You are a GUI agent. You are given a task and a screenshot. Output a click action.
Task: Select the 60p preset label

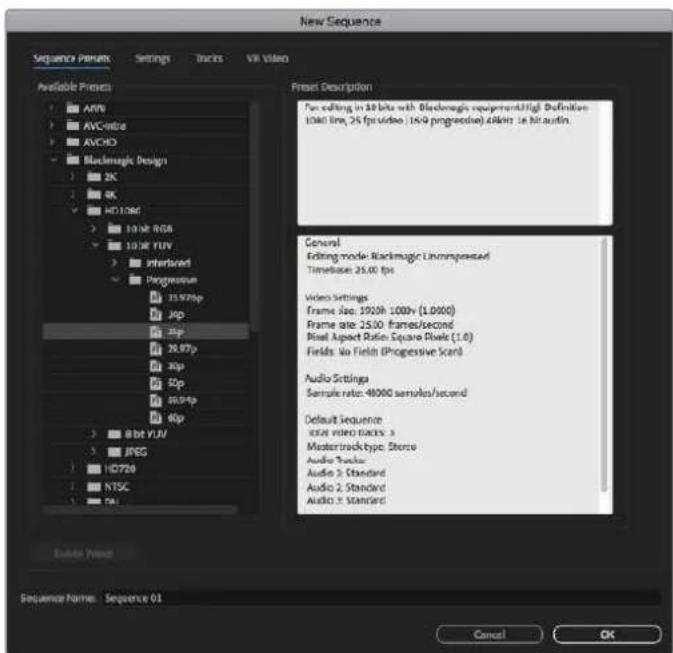[176, 418]
